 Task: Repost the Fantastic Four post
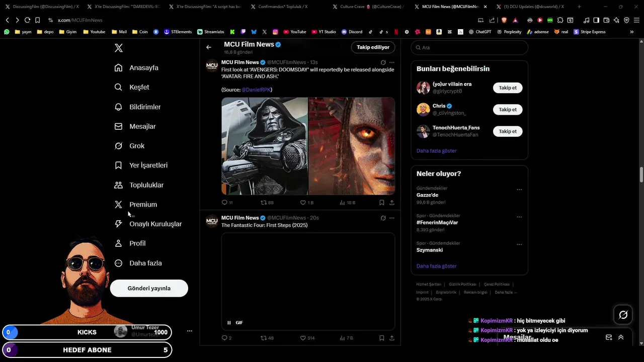[x=267, y=338]
